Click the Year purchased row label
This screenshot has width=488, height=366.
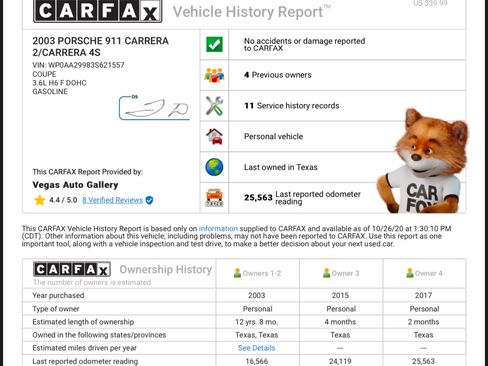coord(58,295)
